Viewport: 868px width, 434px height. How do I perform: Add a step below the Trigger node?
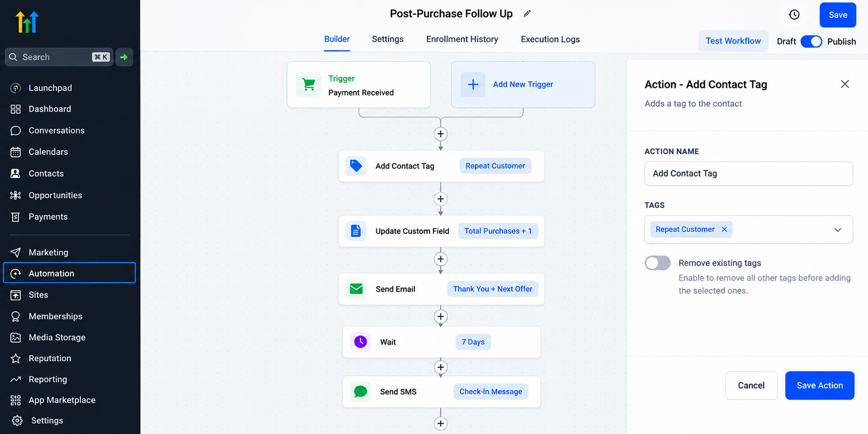pyautogui.click(x=441, y=134)
